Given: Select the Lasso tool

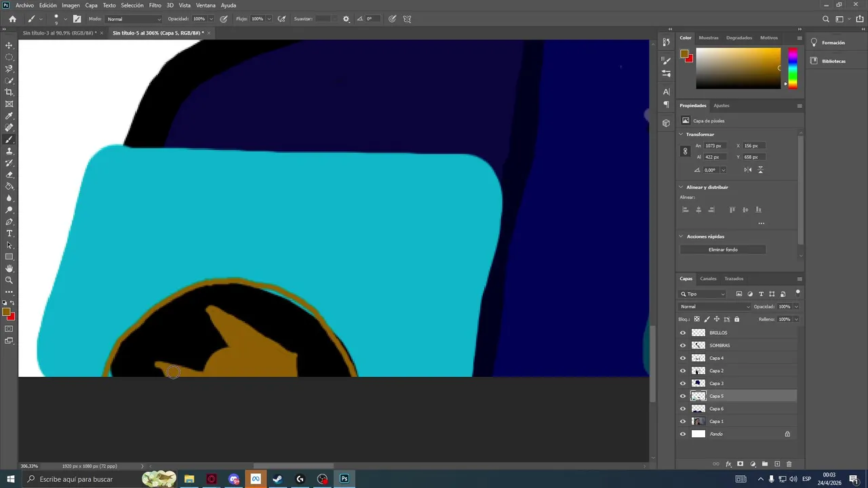Looking at the screenshot, I should tap(9, 68).
